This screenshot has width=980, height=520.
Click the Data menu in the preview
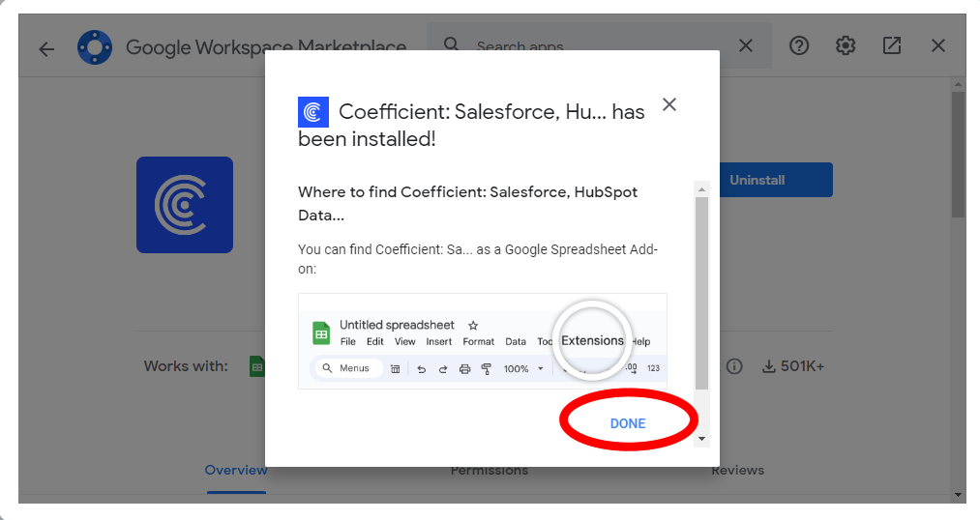(x=516, y=341)
